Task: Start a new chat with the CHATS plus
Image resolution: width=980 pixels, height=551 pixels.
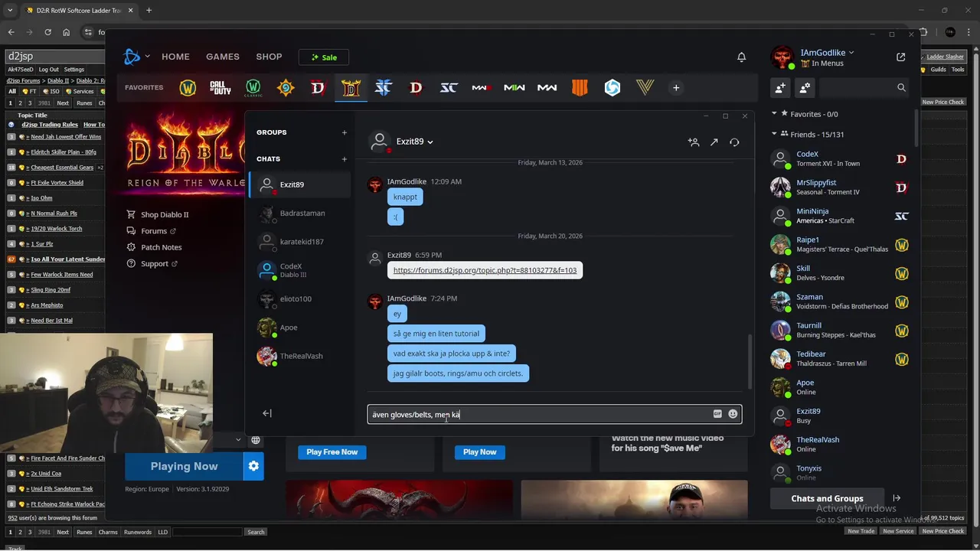Action: (344, 159)
